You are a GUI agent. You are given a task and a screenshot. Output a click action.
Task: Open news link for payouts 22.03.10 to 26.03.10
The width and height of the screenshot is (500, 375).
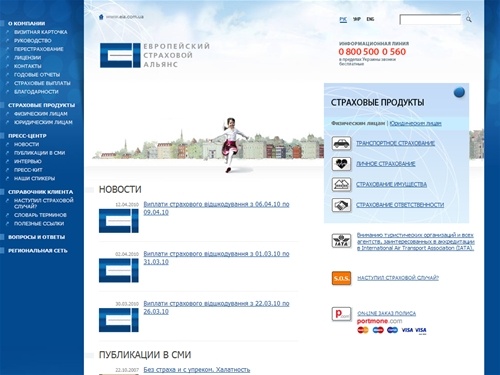coord(216,308)
